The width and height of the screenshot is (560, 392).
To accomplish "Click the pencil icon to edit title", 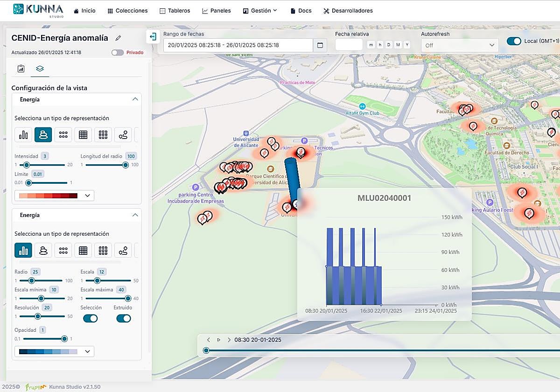I will coord(118,38).
